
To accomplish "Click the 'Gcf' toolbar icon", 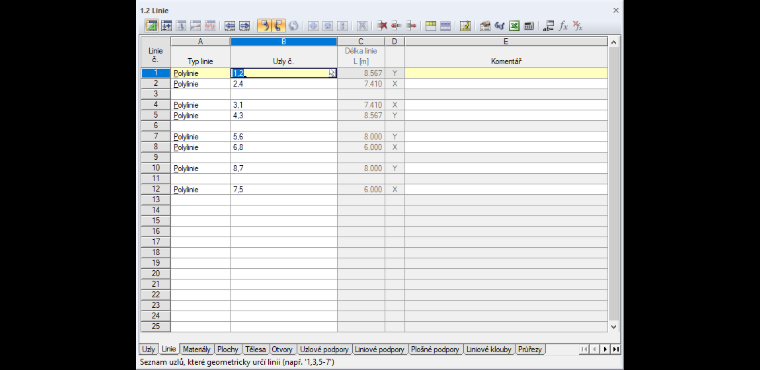I will pyautogui.click(x=500, y=26).
